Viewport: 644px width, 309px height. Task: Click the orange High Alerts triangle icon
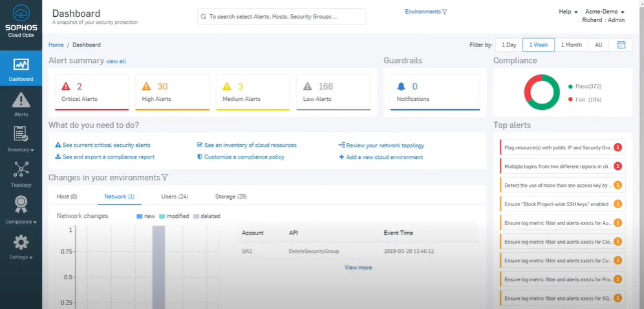(147, 87)
